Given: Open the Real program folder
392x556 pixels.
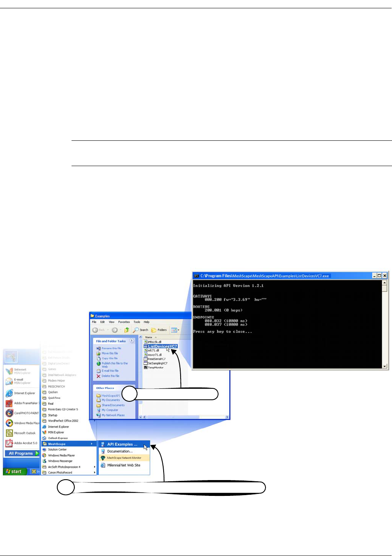Looking at the screenshot, I should (x=48, y=404).
